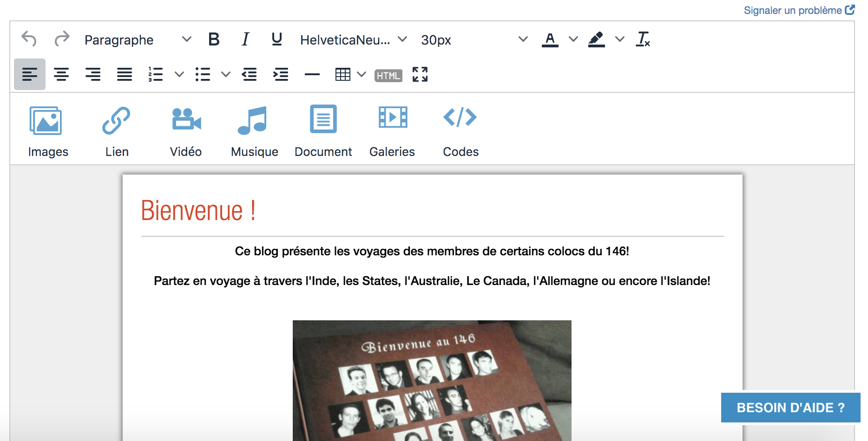Click the line 'Ce blog présente les voyages'

click(x=432, y=251)
